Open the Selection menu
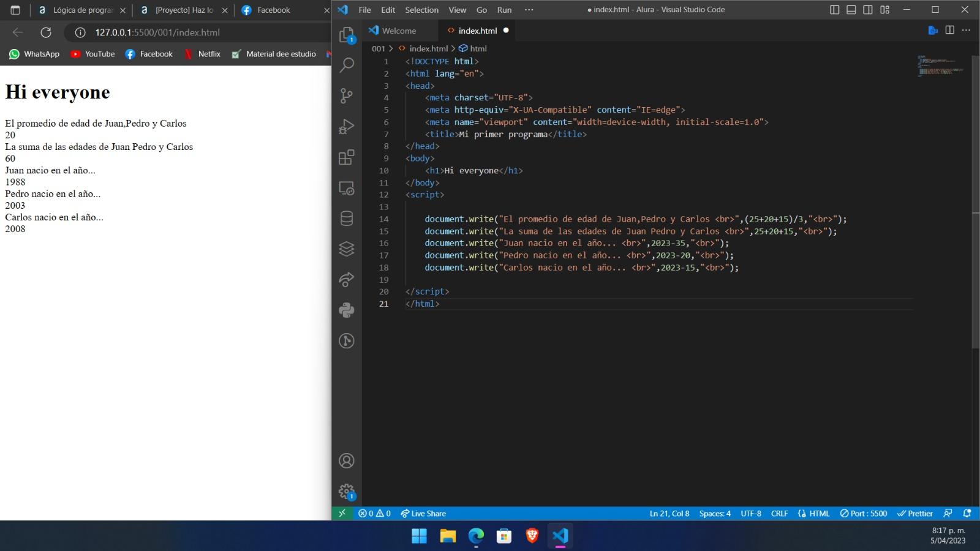The width and height of the screenshot is (980, 551). pos(421,10)
